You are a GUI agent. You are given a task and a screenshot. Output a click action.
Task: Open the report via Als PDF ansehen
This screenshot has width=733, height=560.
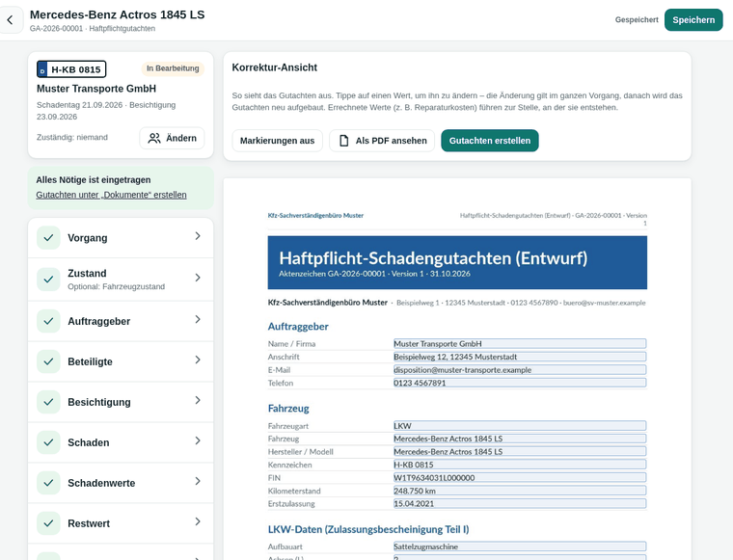click(382, 141)
